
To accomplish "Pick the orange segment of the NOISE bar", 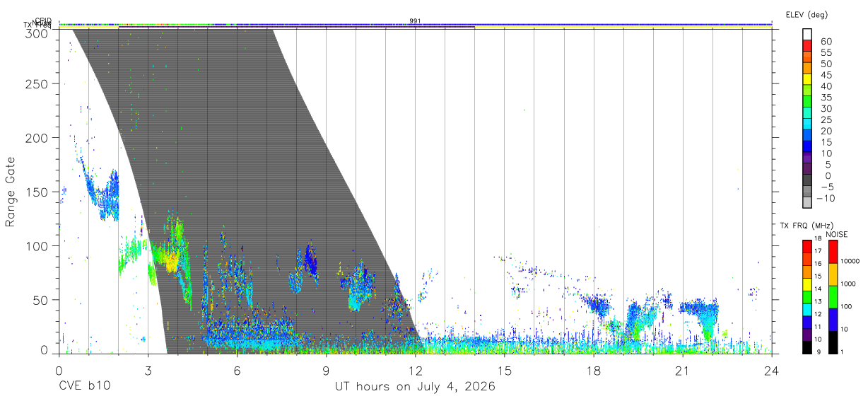I will coord(833,274).
